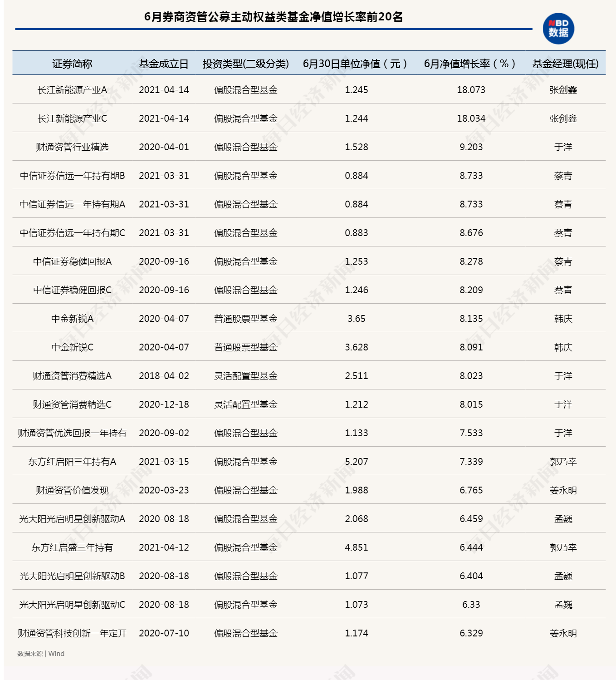Click manager 韩庆 in 中金新锐A row
Screen dimensions: 616x680
(x=563, y=319)
